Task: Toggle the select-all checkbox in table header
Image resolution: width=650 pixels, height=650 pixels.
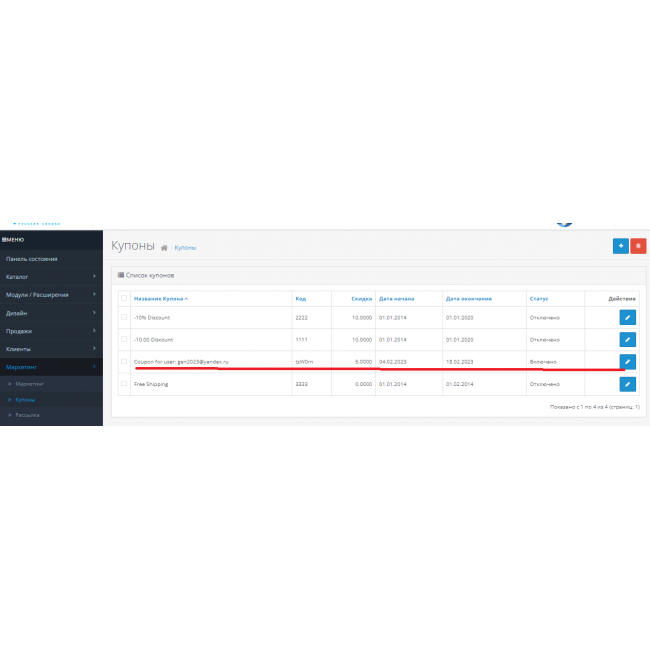Action: (x=124, y=298)
